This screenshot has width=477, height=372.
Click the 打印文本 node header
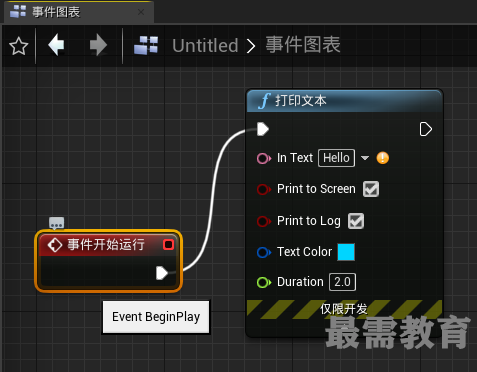pos(345,101)
